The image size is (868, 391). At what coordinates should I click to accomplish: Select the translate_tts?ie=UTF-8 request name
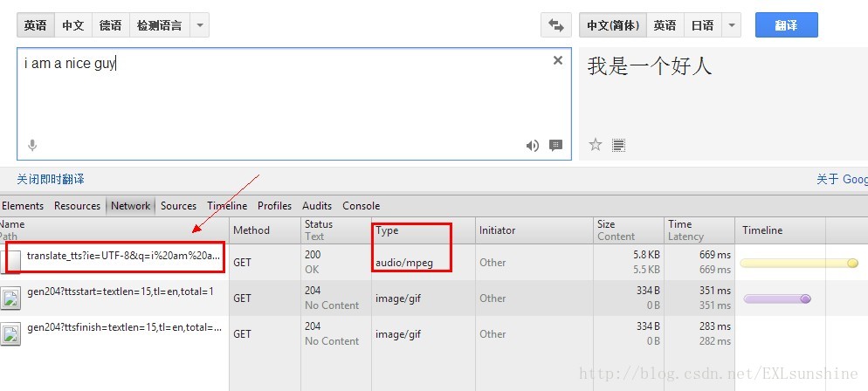[125, 256]
